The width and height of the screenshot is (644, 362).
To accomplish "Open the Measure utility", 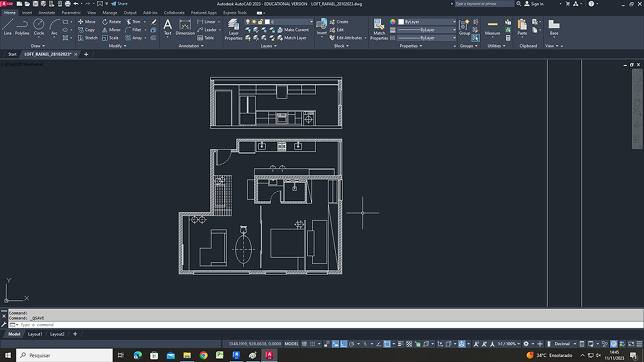I will click(492, 27).
